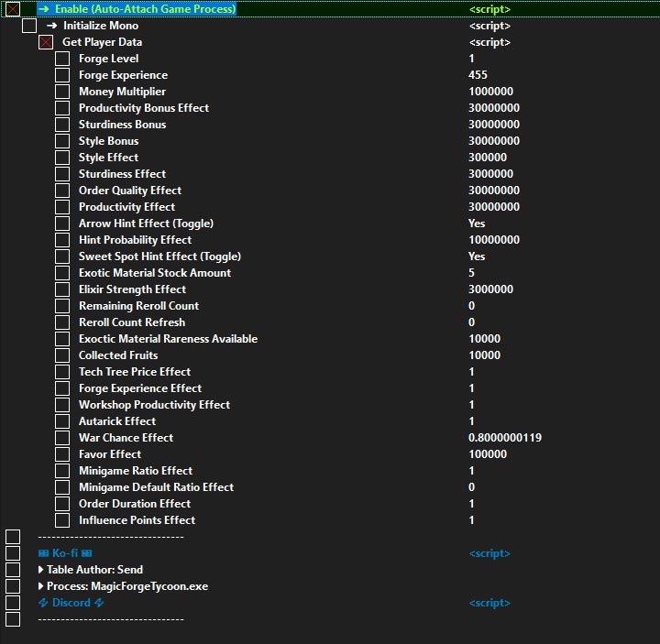Toggle the Collected Fruits checkbox
Viewport: 660px width, 644px height.
pyautogui.click(x=62, y=355)
